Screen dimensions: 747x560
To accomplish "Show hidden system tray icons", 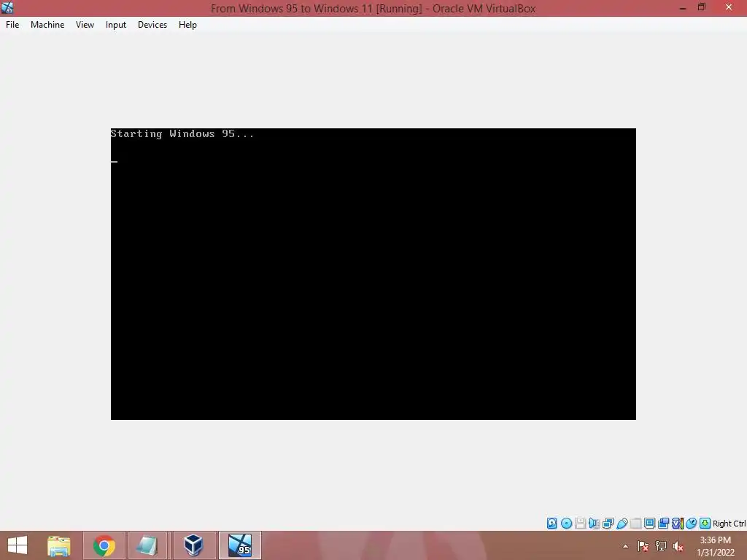I will coord(625,546).
